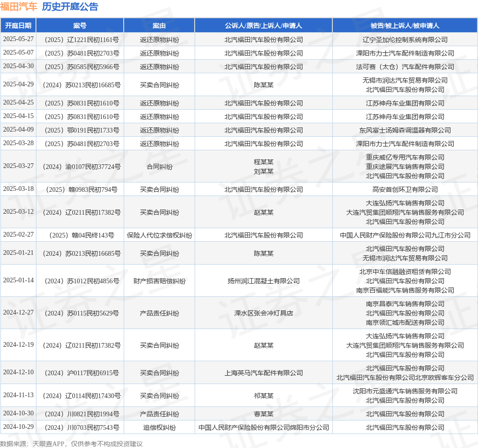This screenshot has width=478, height=448.
Task: Click plaintiff name 曹某某
Action: [x=263, y=414]
